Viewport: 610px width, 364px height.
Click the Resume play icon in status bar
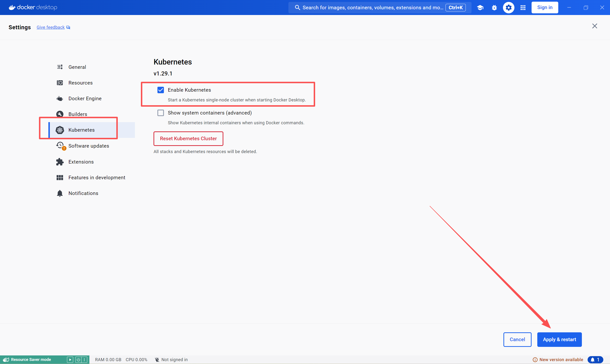tap(70, 359)
